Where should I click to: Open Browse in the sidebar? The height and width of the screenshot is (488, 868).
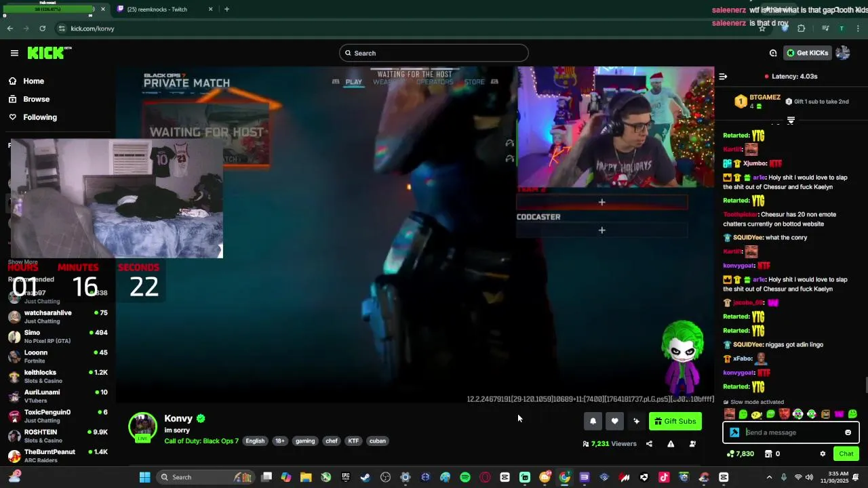coord(30,99)
